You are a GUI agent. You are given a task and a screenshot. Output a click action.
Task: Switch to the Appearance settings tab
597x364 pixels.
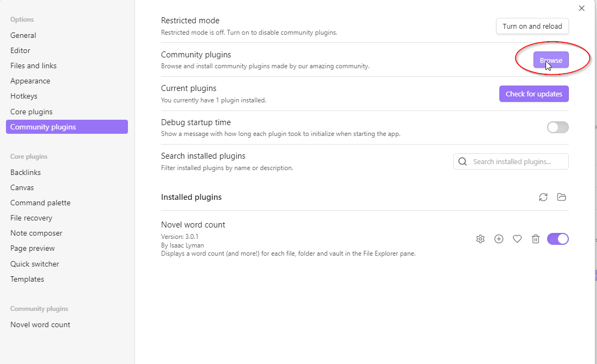point(30,81)
